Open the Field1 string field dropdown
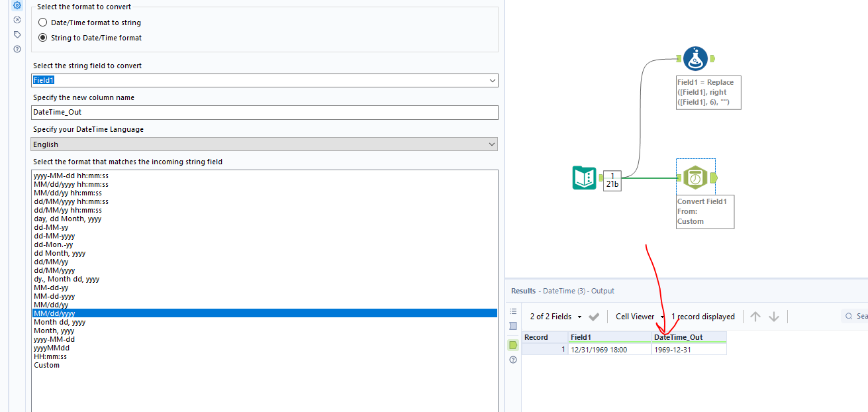The width and height of the screenshot is (868, 412). tap(493, 79)
